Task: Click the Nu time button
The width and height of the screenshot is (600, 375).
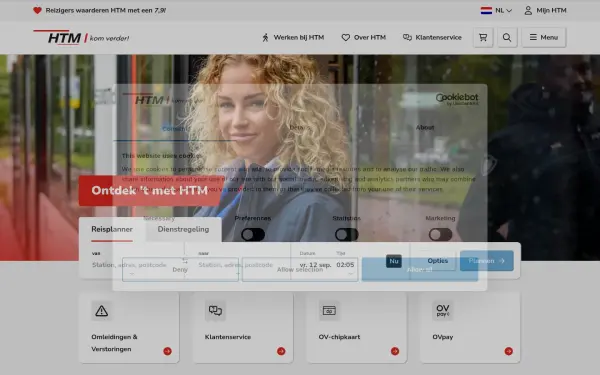Action: pyautogui.click(x=394, y=261)
